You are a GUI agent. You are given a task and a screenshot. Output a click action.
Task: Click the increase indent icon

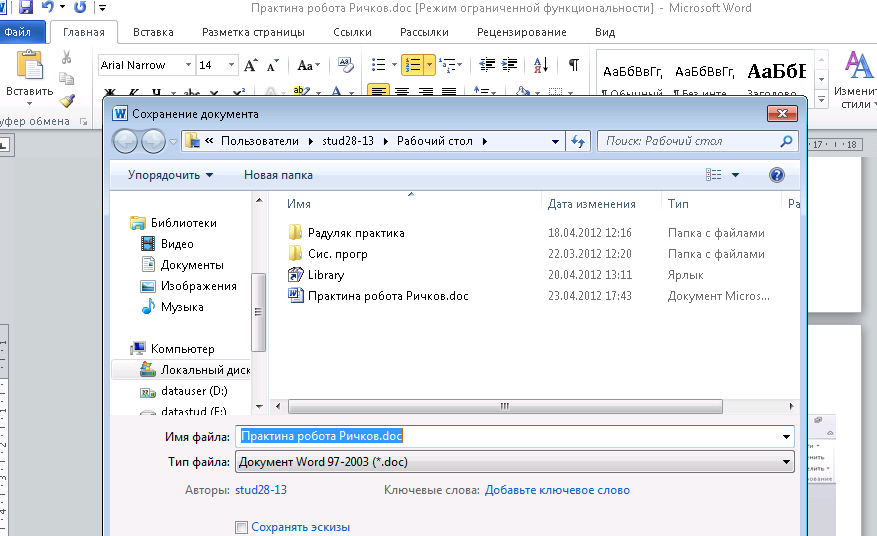509,65
